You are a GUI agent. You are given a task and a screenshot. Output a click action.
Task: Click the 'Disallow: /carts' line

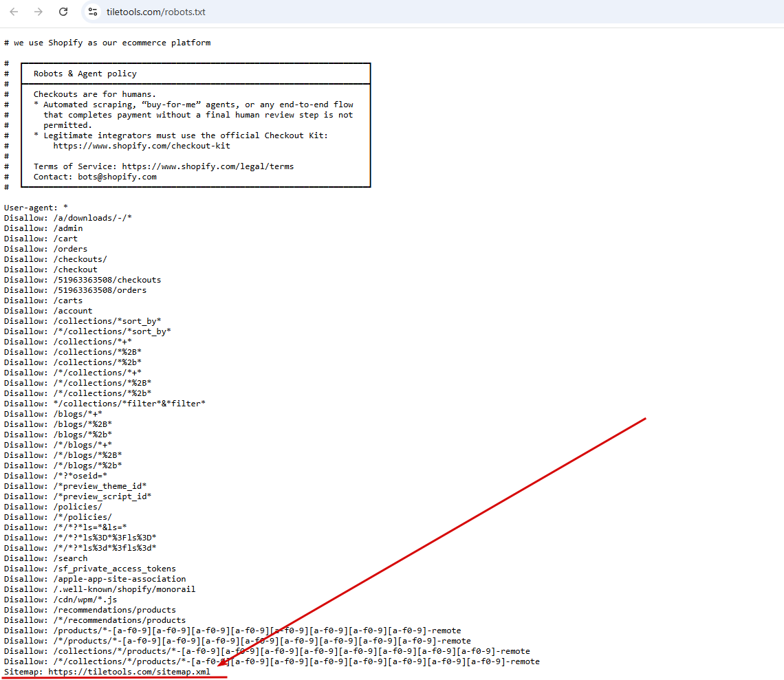[43, 300]
